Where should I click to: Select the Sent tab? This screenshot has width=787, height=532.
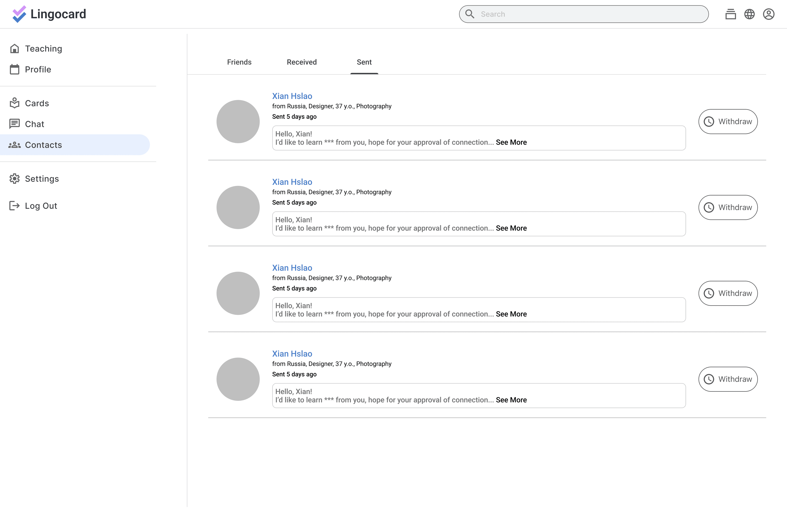(364, 62)
